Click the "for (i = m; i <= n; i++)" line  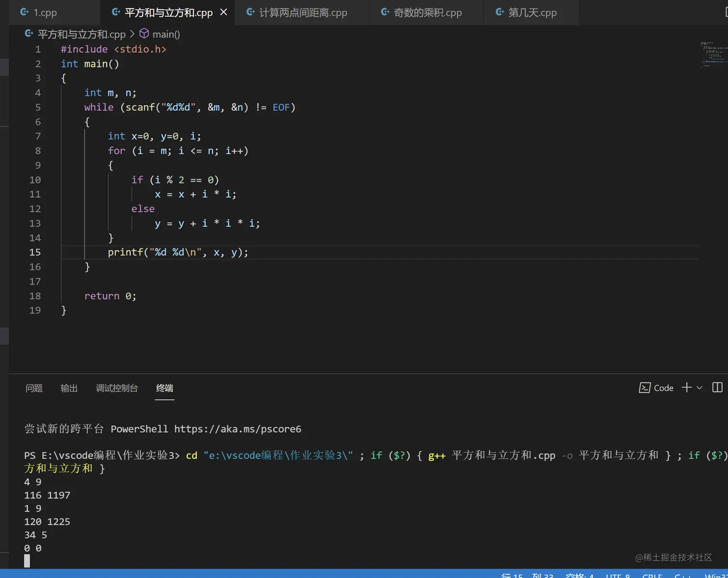click(178, 151)
